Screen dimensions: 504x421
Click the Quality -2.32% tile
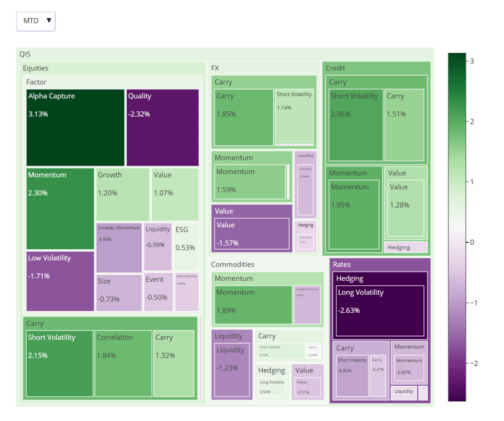coord(162,128)
